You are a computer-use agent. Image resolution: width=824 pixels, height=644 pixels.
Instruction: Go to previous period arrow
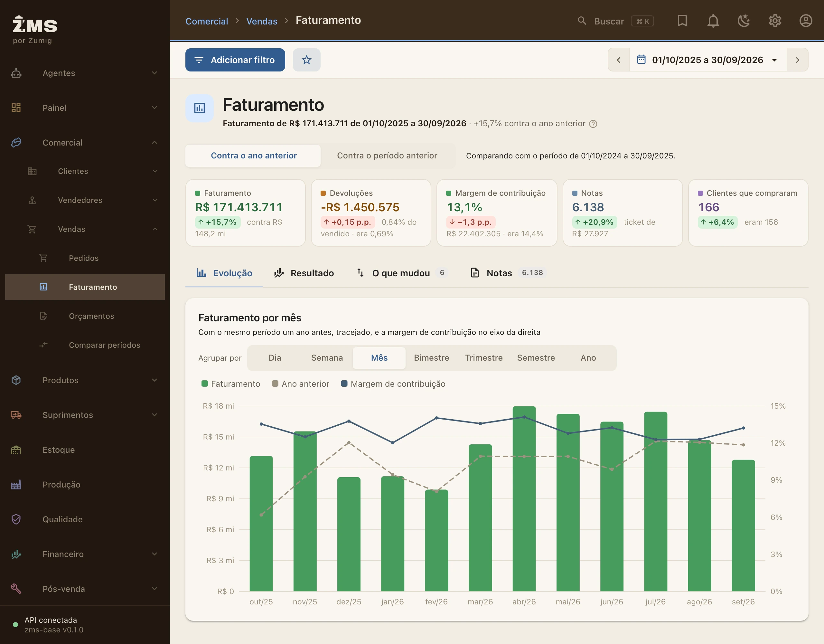point(618,60)
